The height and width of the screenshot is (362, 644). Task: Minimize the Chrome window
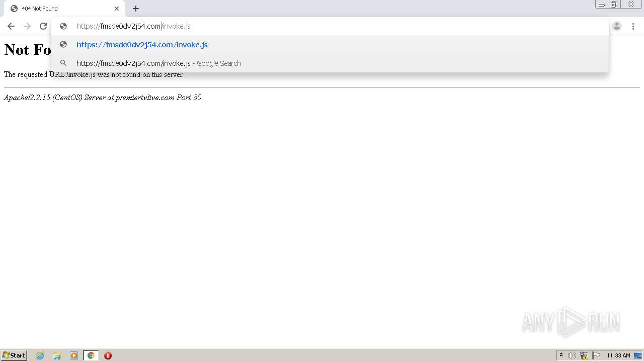tap(601, 5)
